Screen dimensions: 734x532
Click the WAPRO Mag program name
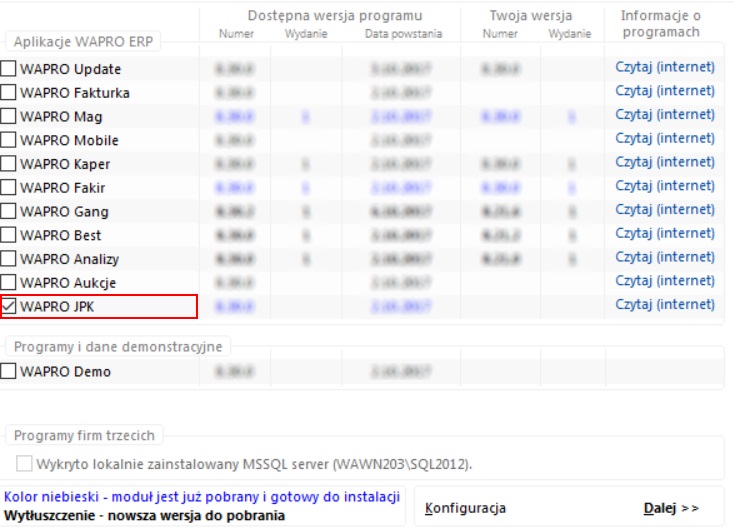pos(61,117)
